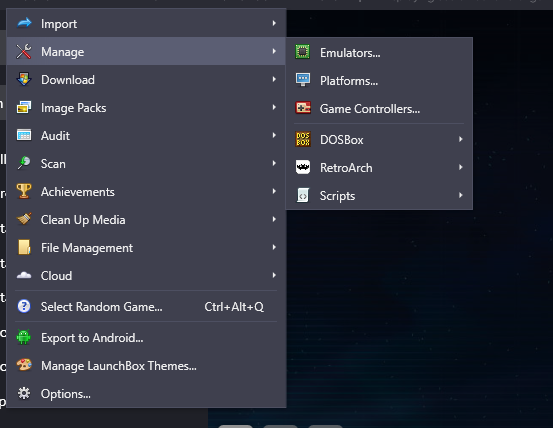Click the blue arrow Import icon

tap(24, 23)
